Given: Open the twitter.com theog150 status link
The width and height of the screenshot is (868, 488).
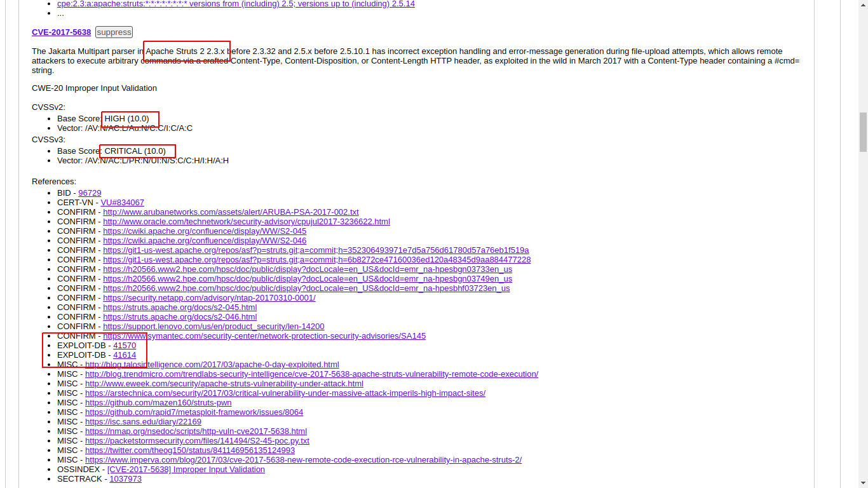Looking at the screenshot, I should pos(190,451).
